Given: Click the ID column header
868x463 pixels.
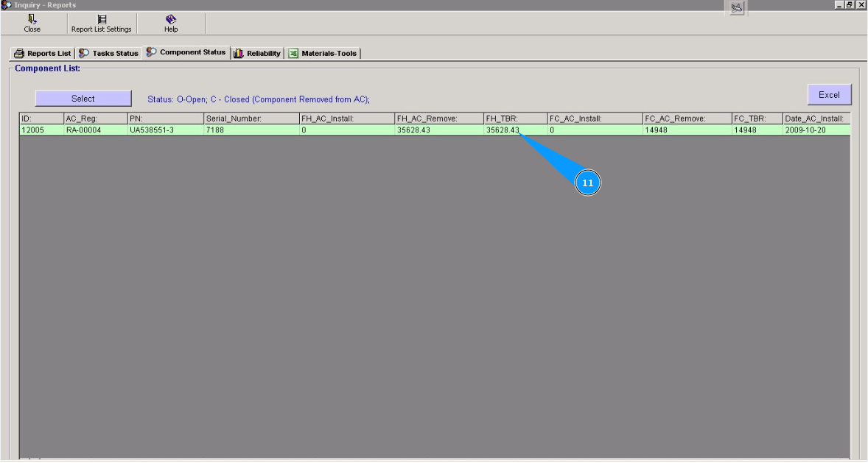Looking at the screenshot, I should pos(41,119).
